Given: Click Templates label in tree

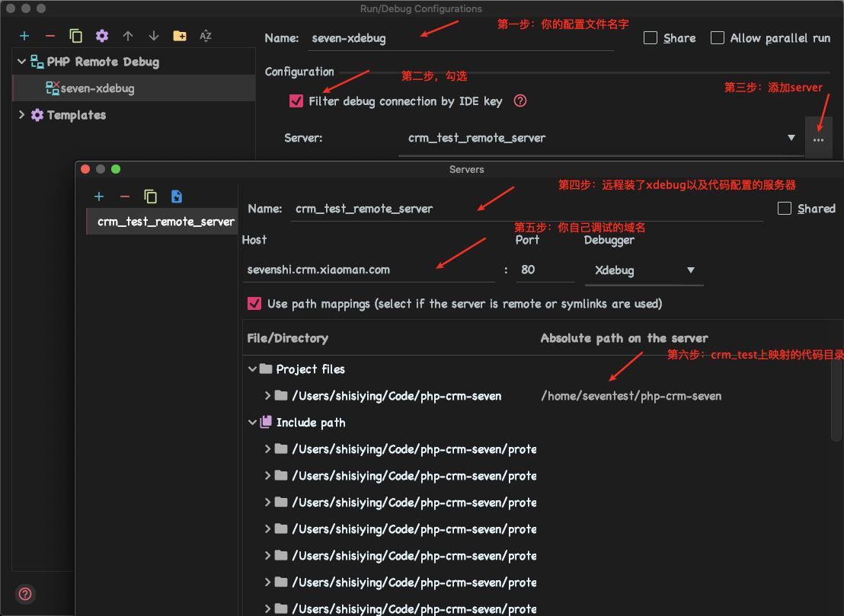Looking at the screenshot, I should [76, 115].
